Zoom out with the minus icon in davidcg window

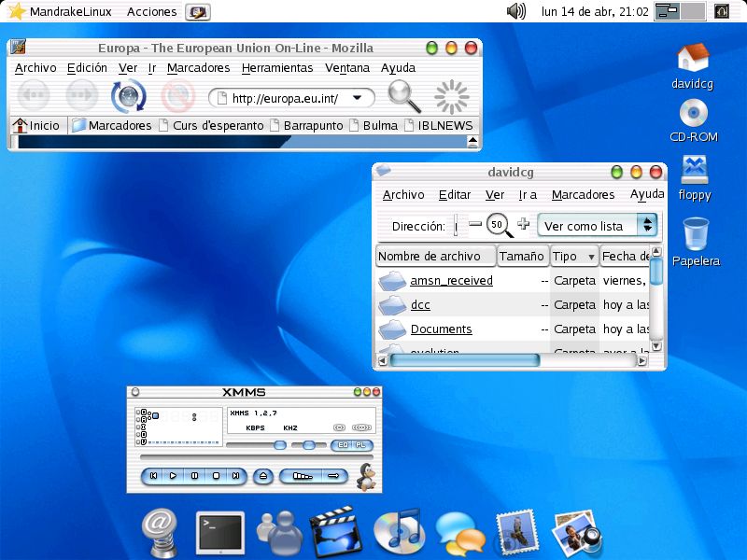[475, 224]
